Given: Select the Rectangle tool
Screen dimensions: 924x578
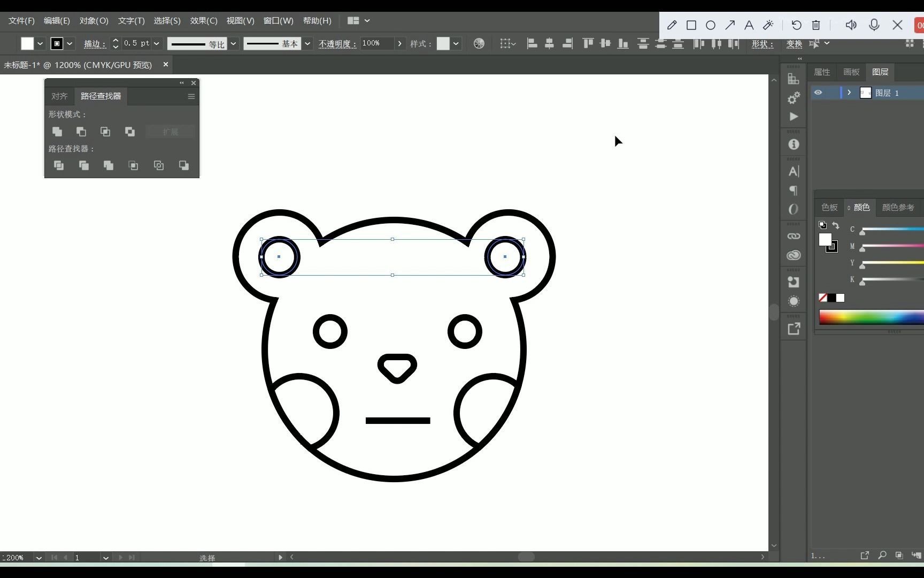Looking at the screenshot, I should tap(691, 25).
